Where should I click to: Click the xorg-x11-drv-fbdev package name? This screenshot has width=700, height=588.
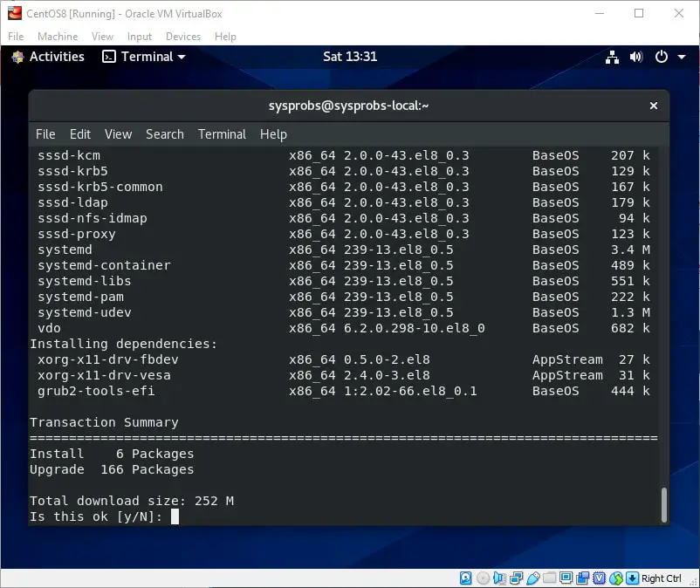tap(108, 359)
